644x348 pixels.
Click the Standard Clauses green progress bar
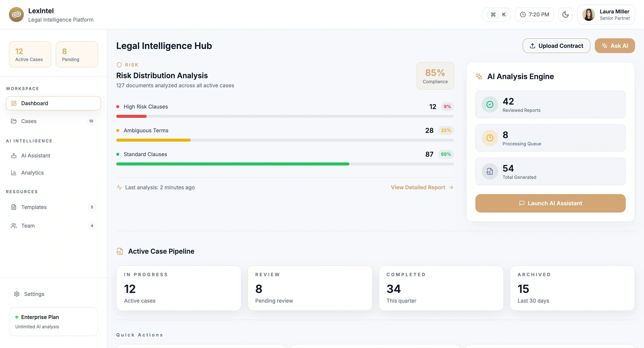click(233, 164)
